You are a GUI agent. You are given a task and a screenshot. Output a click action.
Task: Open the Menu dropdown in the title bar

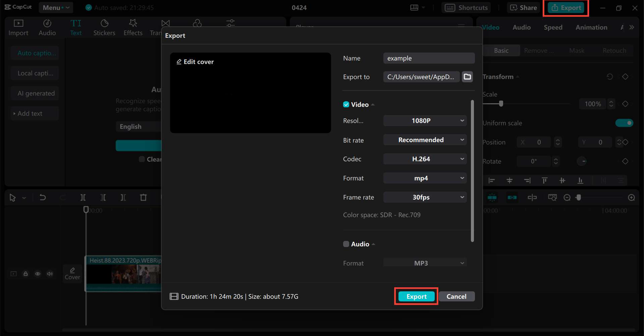[x=55, y=8]
